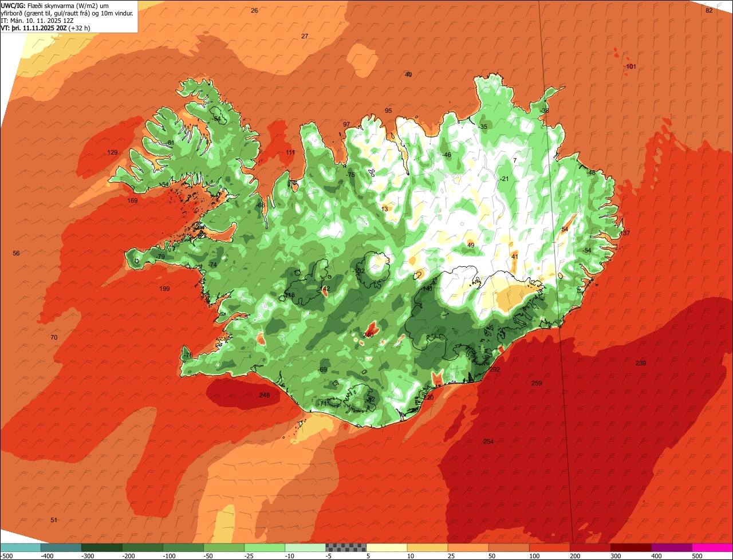Pick the darkest green -300 to -200 legend swatch
This screenshot has height=560, width=733.
[x=102, y=547]
